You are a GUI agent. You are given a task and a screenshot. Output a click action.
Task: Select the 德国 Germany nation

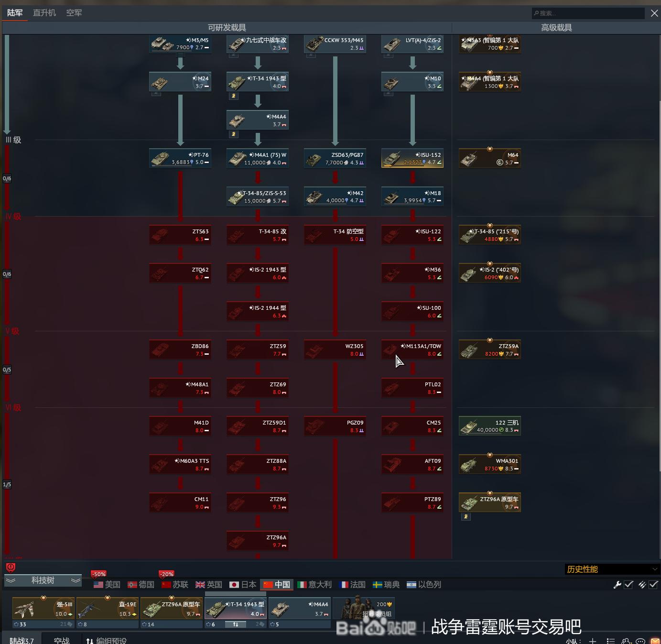click(x=141, y=584)
